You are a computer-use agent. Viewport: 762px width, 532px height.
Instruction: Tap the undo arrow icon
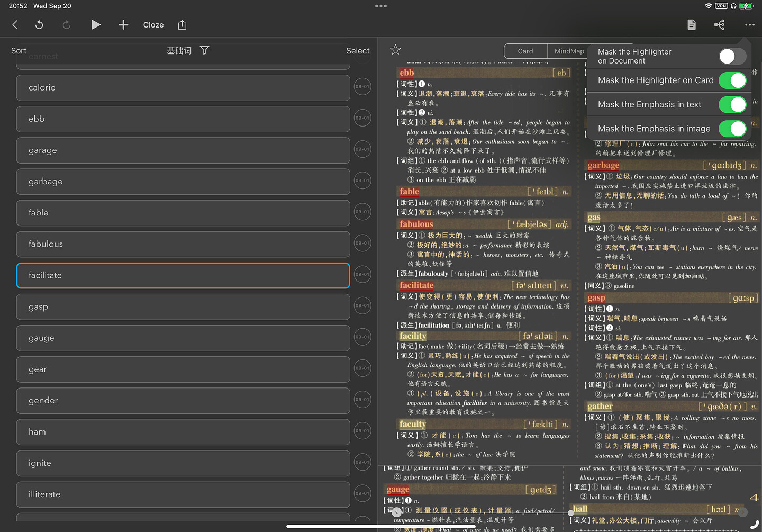pos(39,25)
